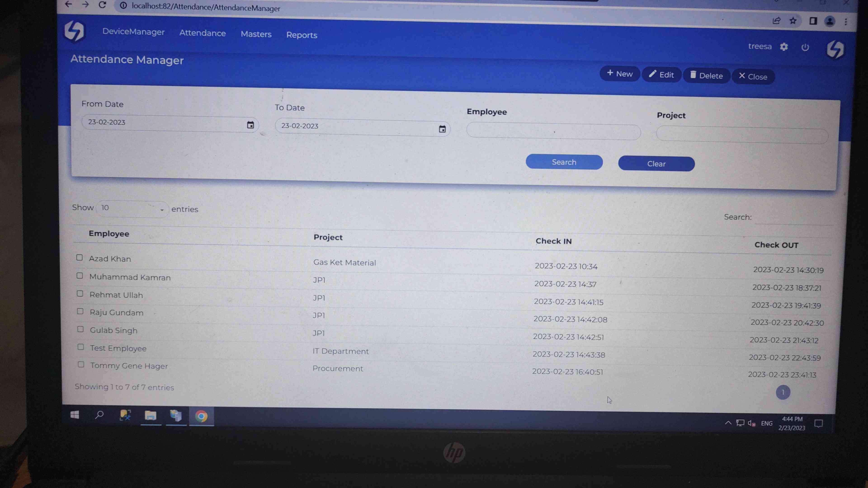Expand the Show entries count dropdown
Screen dimensions: 868x488
(x=132, y=209)
